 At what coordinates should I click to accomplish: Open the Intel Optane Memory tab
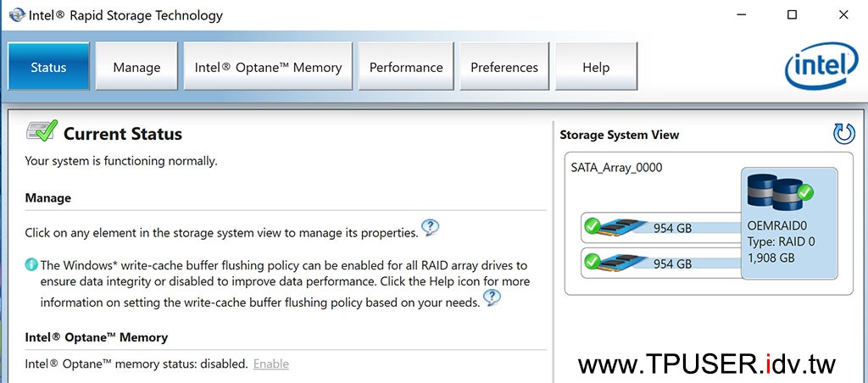[268, 67]
